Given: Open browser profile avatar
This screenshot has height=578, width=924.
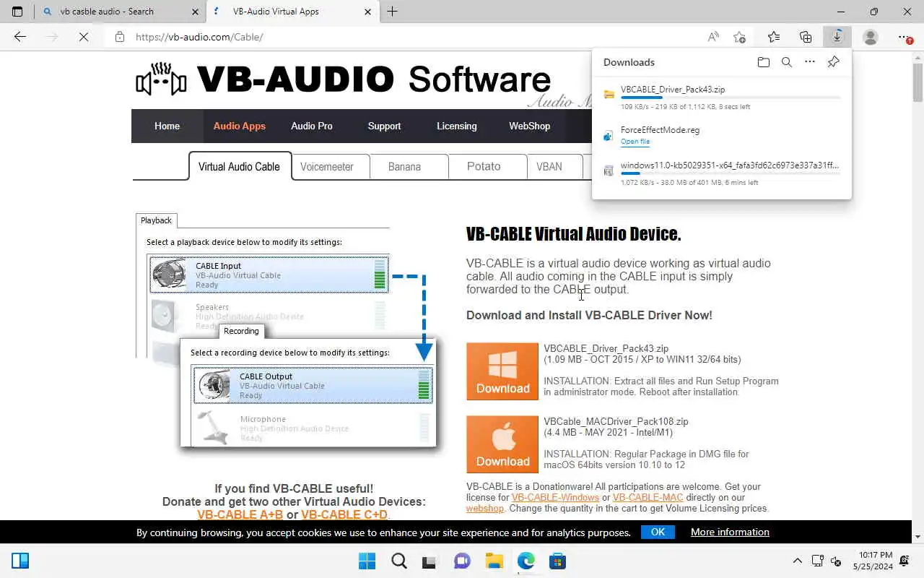Looking at the screenshot, I should click(x=871, y=37).
